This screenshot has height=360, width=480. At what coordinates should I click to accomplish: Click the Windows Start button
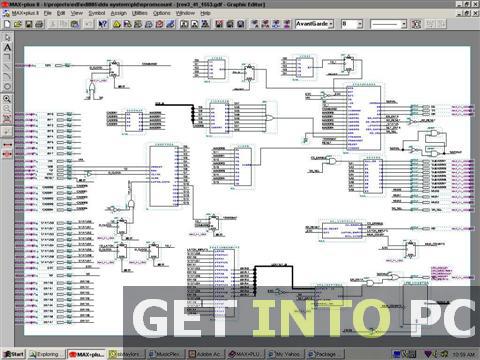(14, 354)
